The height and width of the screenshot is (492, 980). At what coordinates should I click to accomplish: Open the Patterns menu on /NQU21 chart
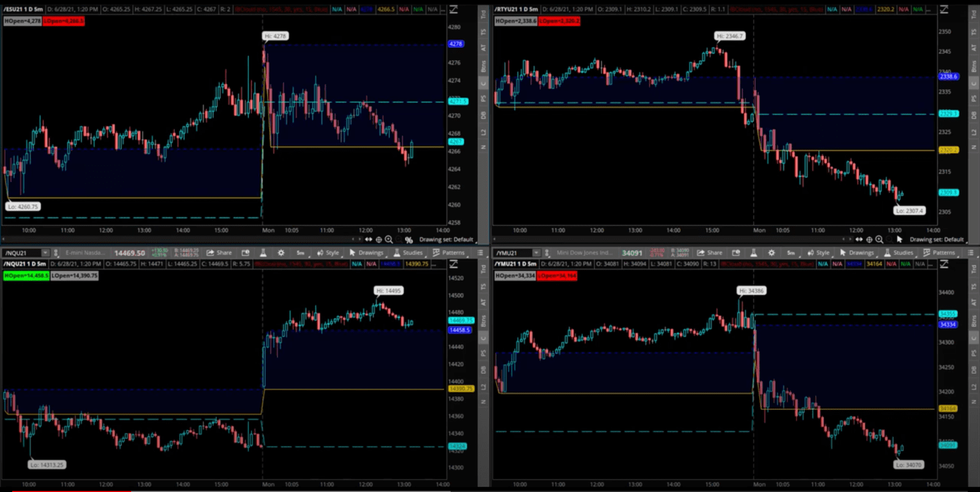(x=449, y=252)
